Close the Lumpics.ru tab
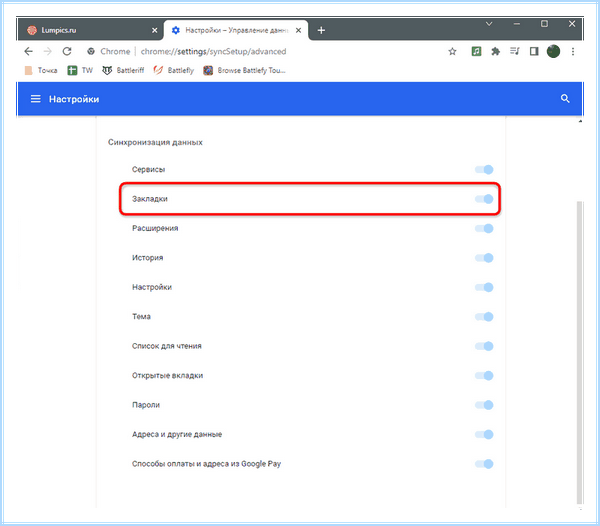Image resolution: width=600 pixels, height=526 pixels. tap(155, 30)
